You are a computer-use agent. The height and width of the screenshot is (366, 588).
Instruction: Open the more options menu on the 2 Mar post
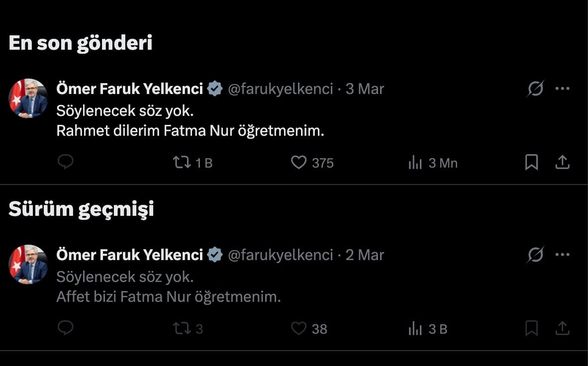[x=563, y=254]
